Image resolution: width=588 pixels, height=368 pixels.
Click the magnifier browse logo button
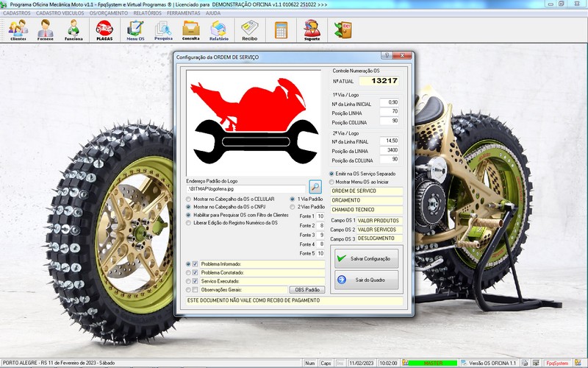pyautogui.click(x=315, y=187)
